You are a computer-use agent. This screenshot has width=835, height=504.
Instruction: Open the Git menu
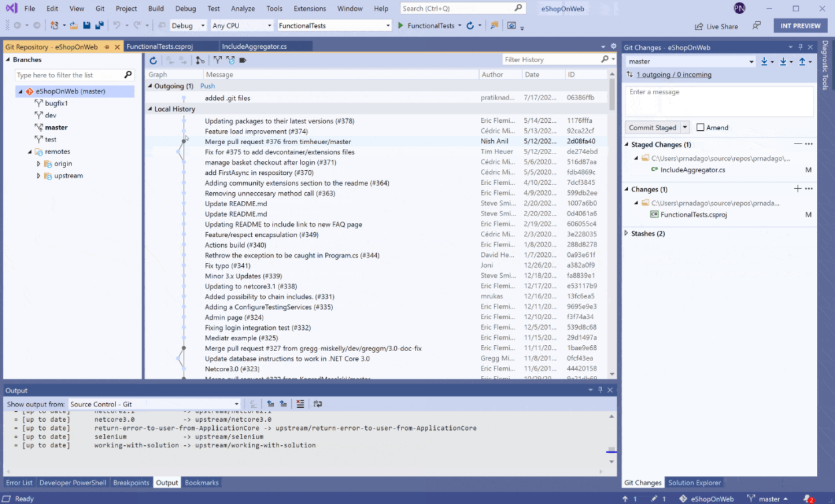[x=100, y=9]
